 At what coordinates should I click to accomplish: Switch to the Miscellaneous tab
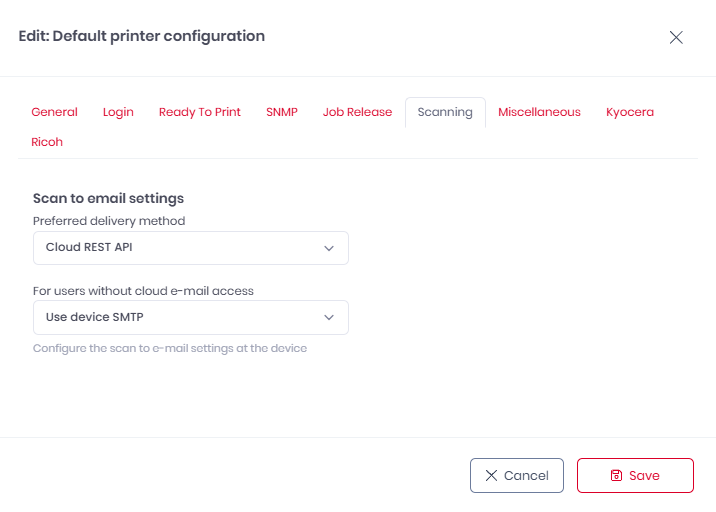point(539,112)
